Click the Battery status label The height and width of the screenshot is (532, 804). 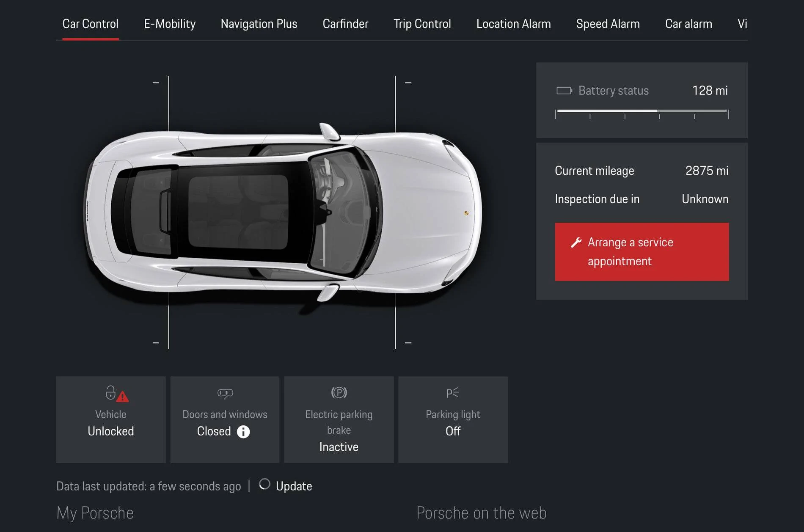pos(614,91)
